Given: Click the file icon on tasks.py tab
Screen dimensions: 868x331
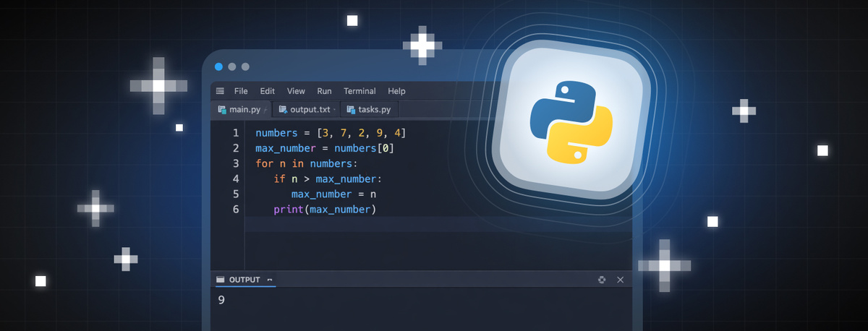Looking at the screenshot, I should [x=351, y=110].
